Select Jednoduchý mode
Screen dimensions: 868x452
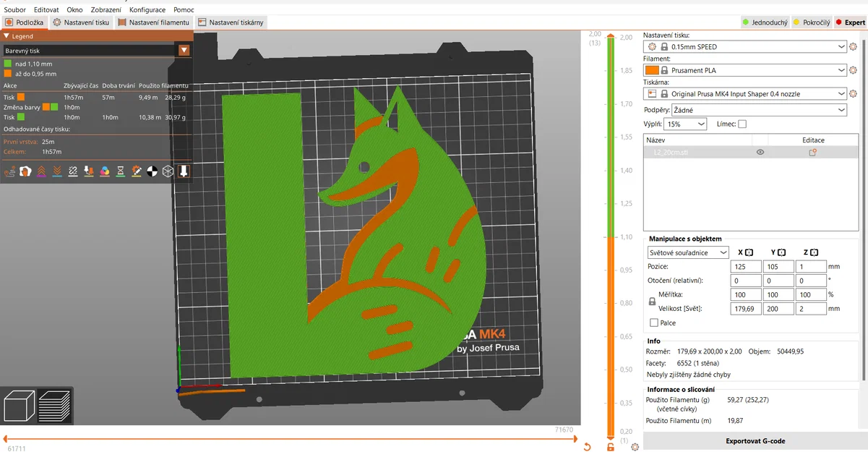pyautogui.click(x=765, y=22)
